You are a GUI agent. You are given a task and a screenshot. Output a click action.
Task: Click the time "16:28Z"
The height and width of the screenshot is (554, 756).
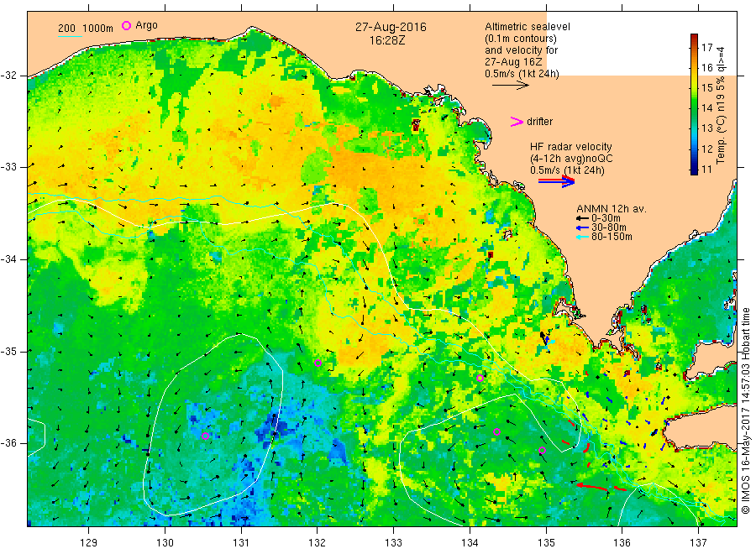[387, 40]
